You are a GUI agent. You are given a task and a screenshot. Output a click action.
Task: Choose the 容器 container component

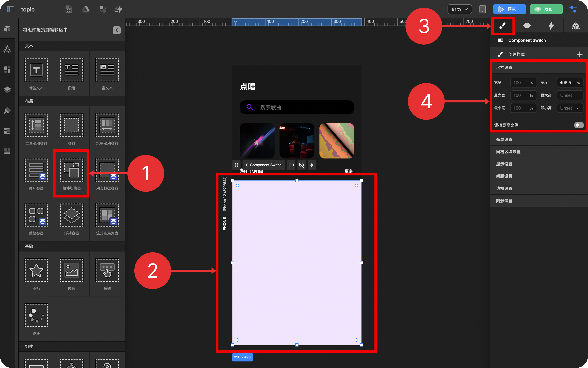(x=72, y=129)
